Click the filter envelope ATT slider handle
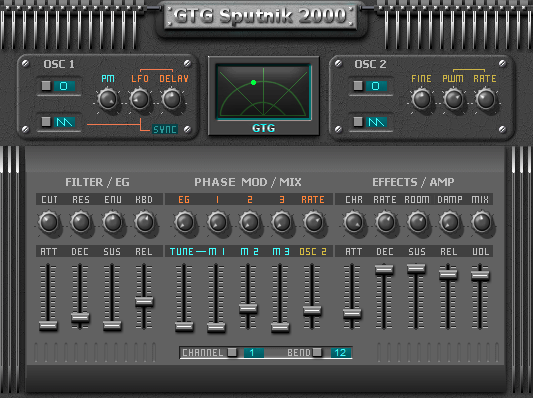Viewport: 533px width, 398px height. click(48, 326)
